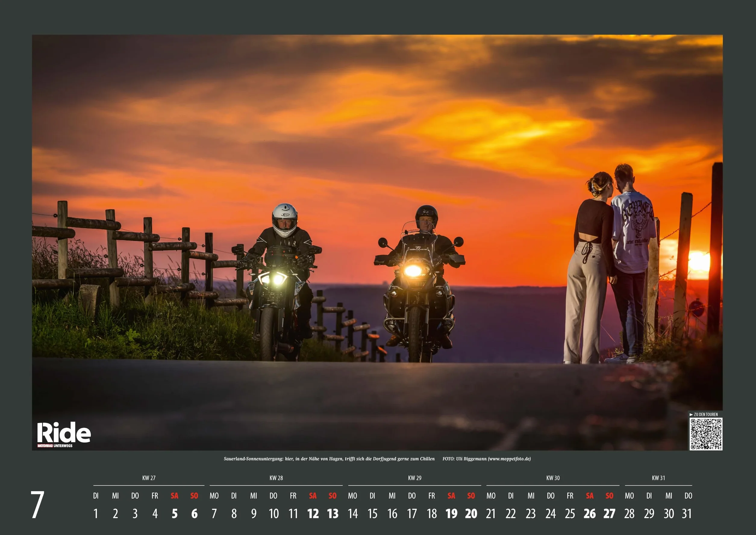Click date 18 in the calendar row
The image size is (756, 535).
coord(432,514)
